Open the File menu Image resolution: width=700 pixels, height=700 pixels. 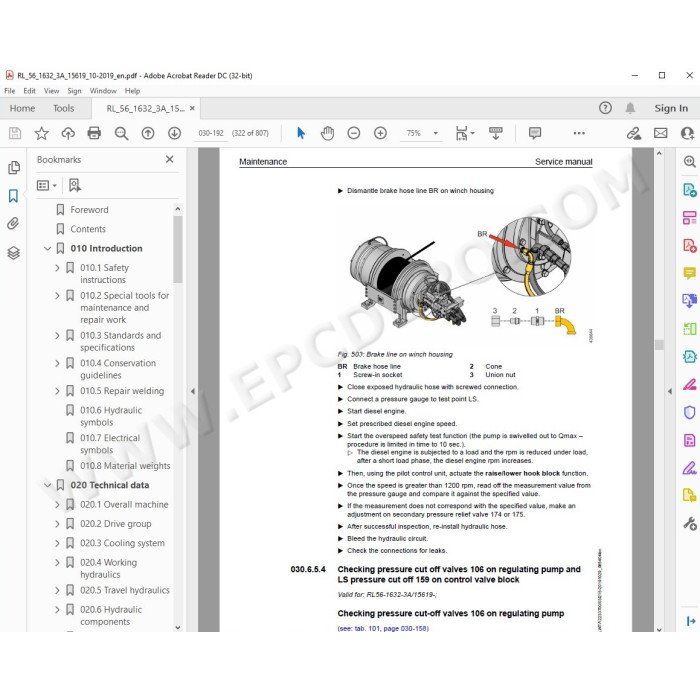(x=10, y=91)
